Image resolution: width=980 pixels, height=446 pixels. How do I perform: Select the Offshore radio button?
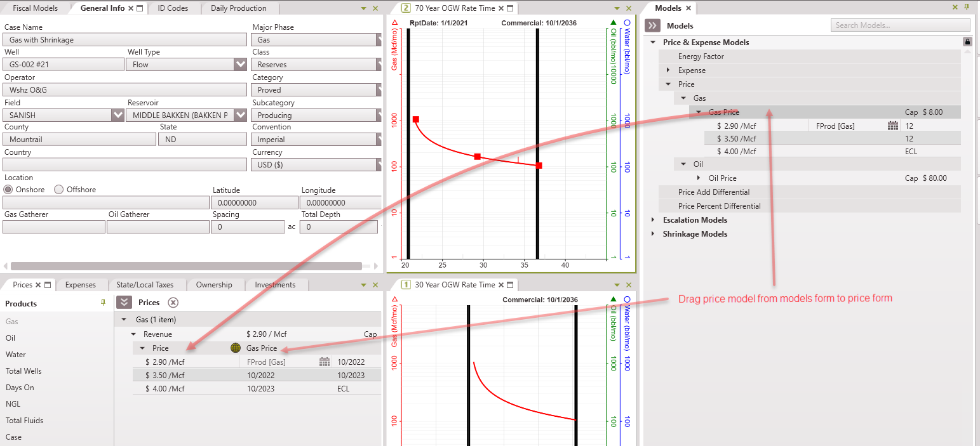coord(58,190)
